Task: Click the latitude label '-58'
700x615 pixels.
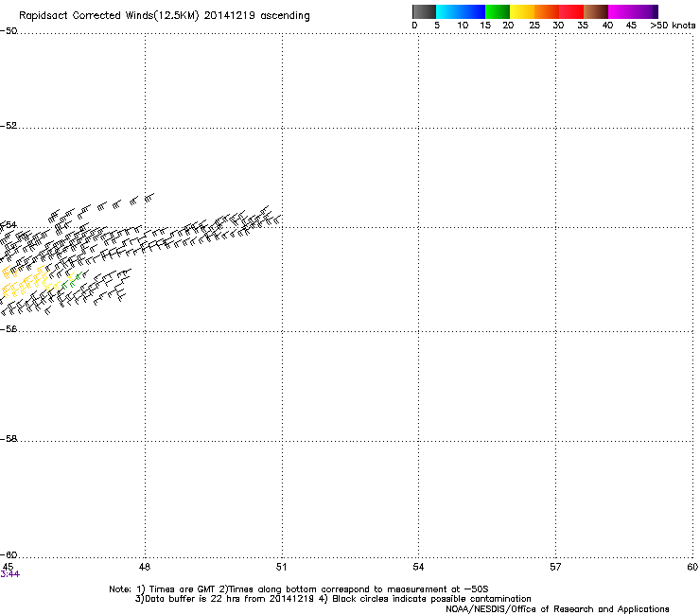Action: [9, 439]
